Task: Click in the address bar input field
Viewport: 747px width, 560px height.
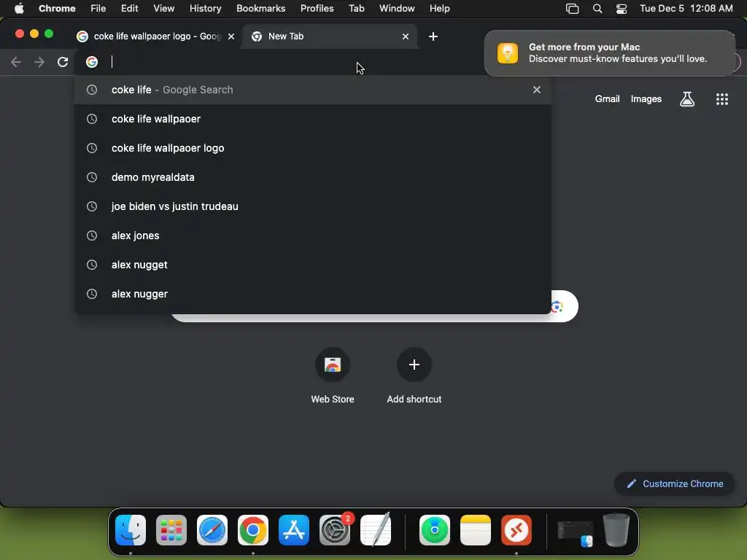Action: (x=295, y=62)
